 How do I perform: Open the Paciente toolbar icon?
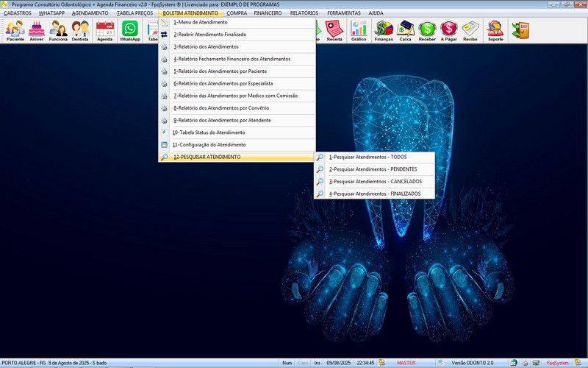point(15,30)
